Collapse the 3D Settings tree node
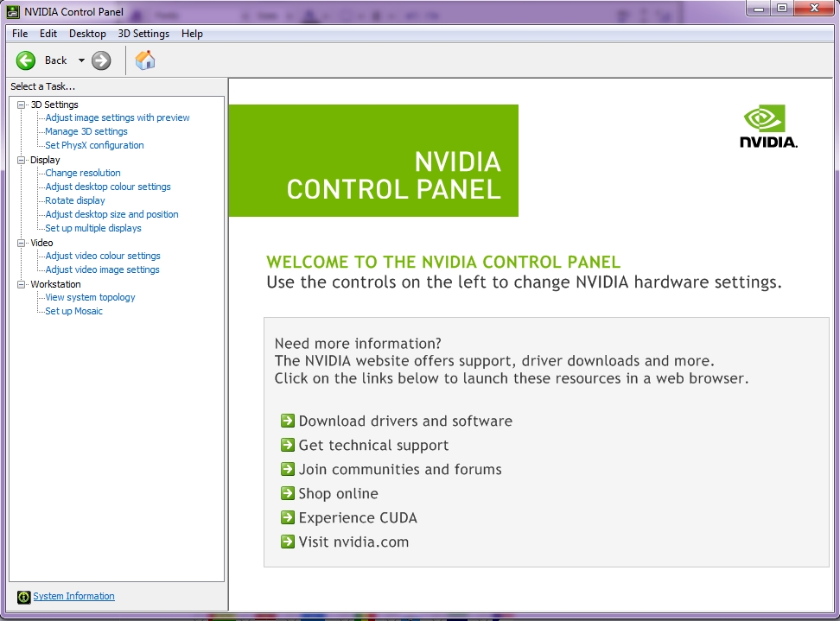Image resolution: width=840 pixels, height=621 pixels. pyautogui.click(x=21, y=105)
